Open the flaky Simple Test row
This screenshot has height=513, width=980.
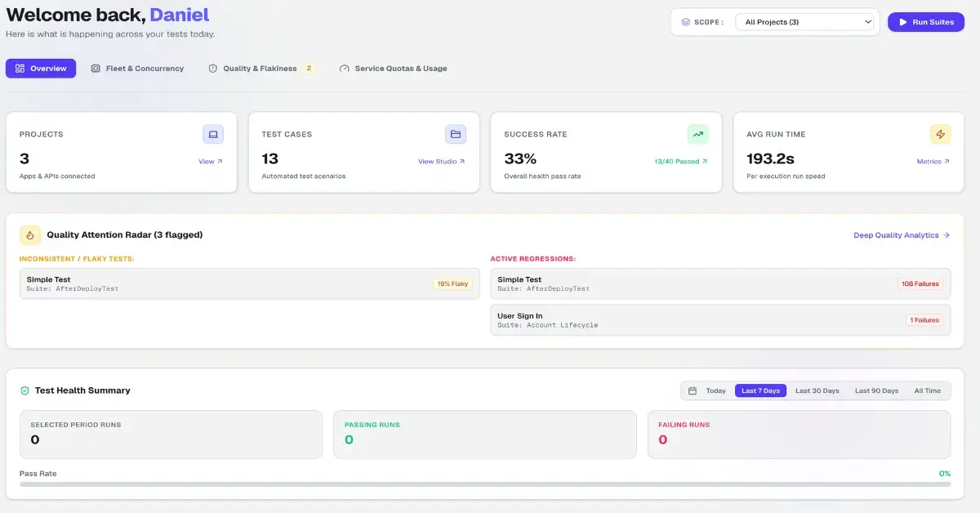pos(250,284)
